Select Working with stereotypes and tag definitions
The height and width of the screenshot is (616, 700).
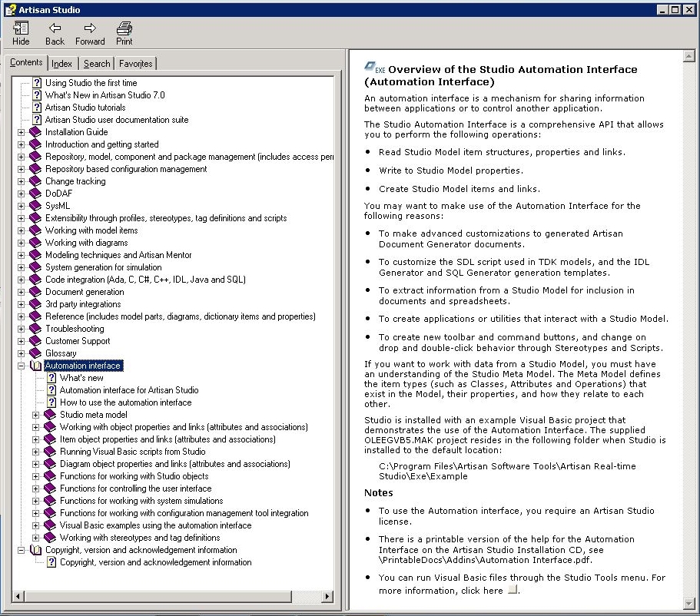click(x=140, y=538)
